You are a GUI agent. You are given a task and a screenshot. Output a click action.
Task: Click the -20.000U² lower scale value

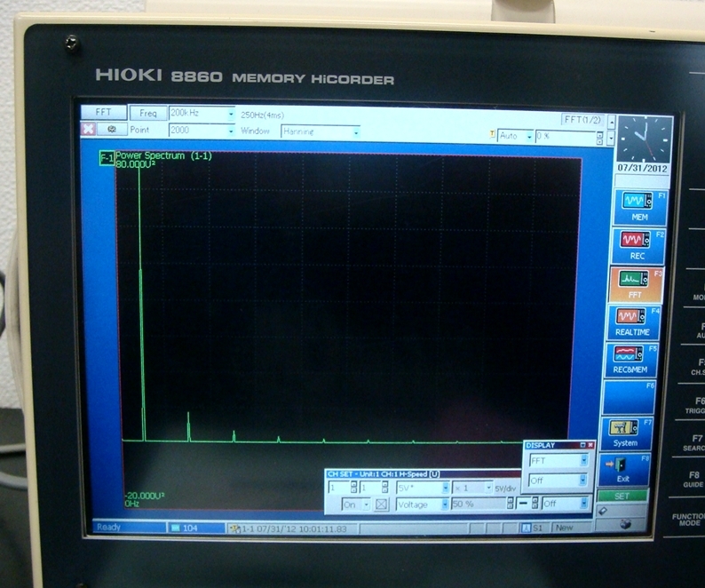click(145, 496)
